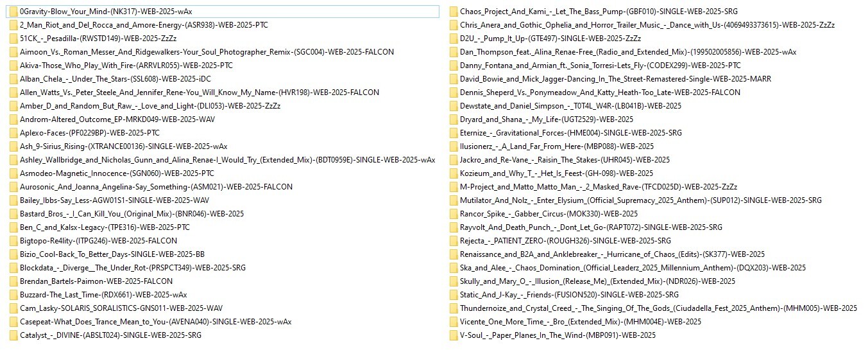The image size is (868, 352).
Task: Select Renaissance_and_B2A_and_Anklebreaker folder name
Action: point(612,254)
